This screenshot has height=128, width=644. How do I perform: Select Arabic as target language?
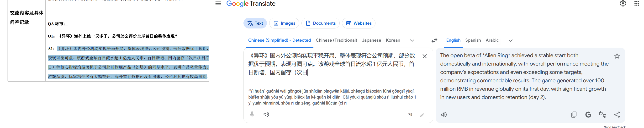[492, 40]
